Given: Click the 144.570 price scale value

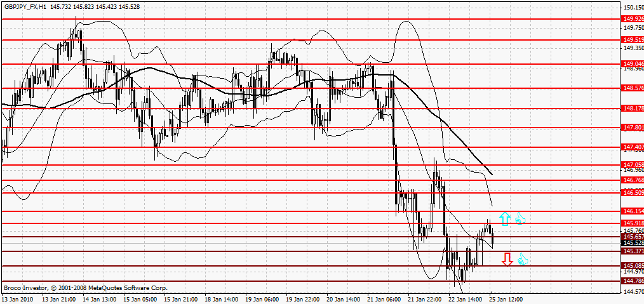Looking at the screenshot, I should (x=634, y=292).
